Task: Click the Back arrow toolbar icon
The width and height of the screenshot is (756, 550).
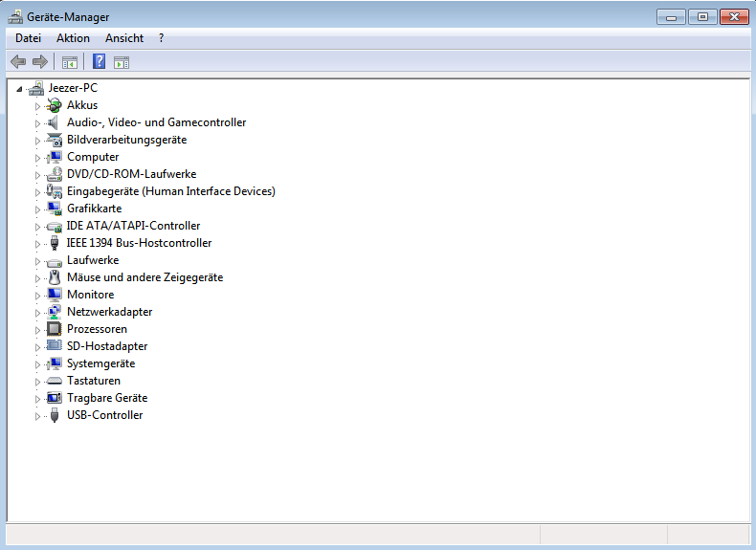Action: 18,62
